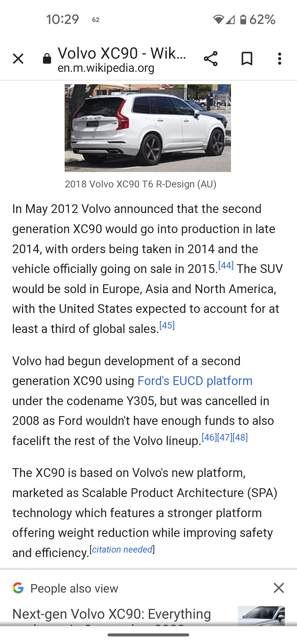The height and width of the screenshot is (644, 297).
Task: Open citation reference 47
Action: point(225,437)
